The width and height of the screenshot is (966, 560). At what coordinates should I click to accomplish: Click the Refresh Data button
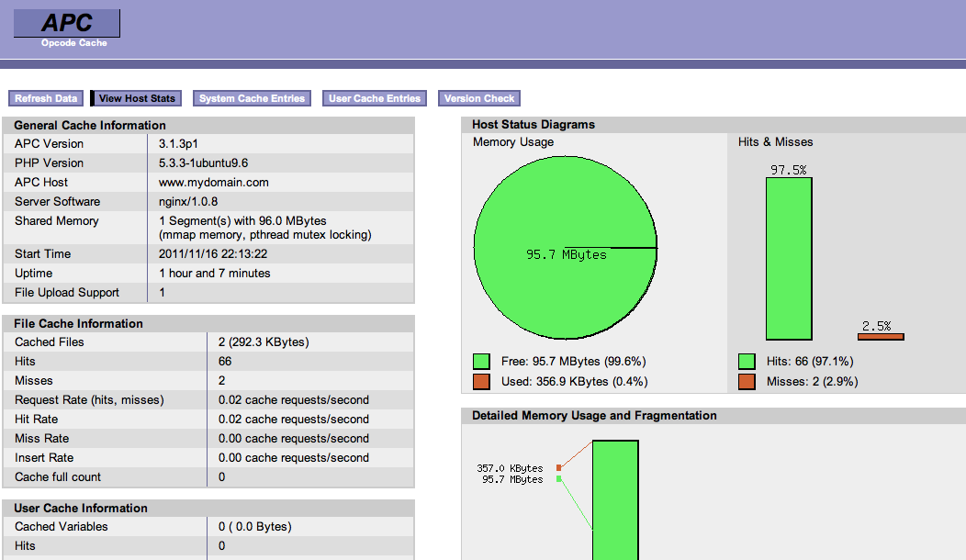[46, 98]
